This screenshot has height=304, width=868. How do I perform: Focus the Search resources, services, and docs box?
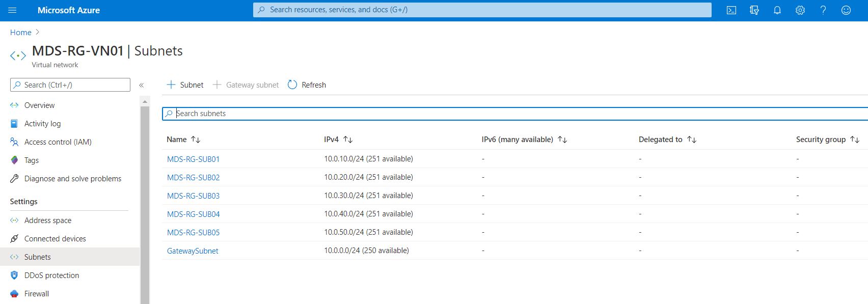(482, 10)
